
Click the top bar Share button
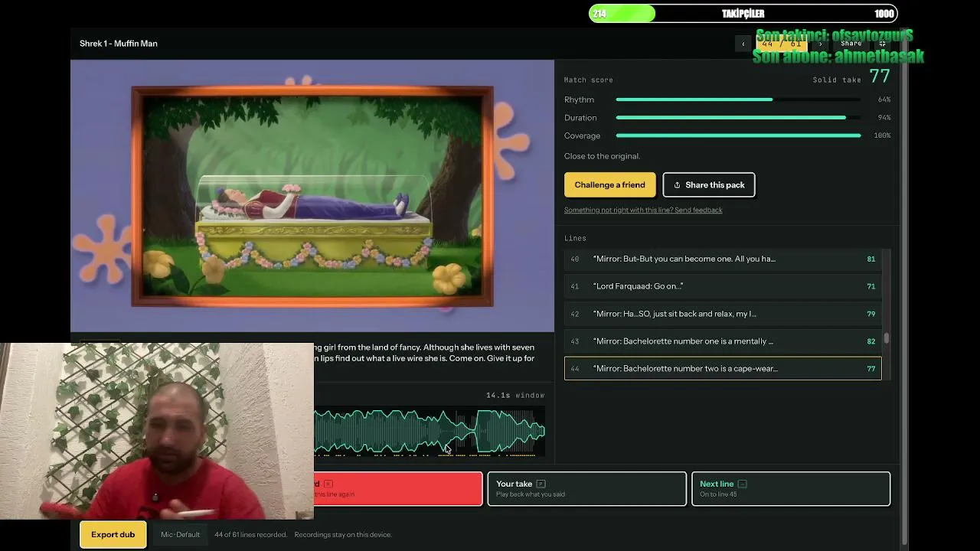(x=851, y=44)
